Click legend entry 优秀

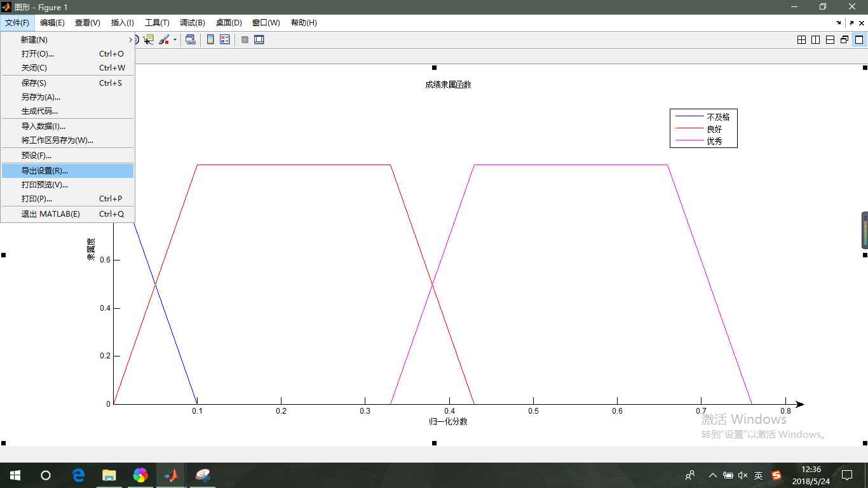pos(714,141)
